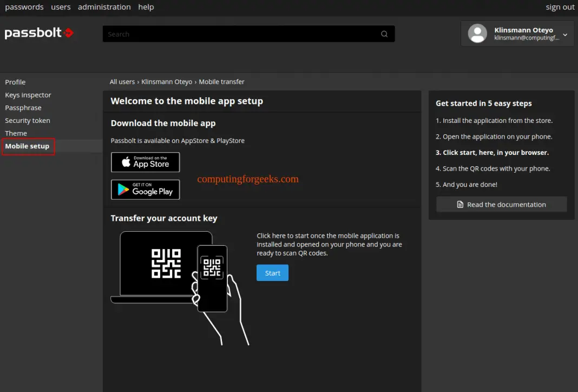Open the App Store download badge

145,162
